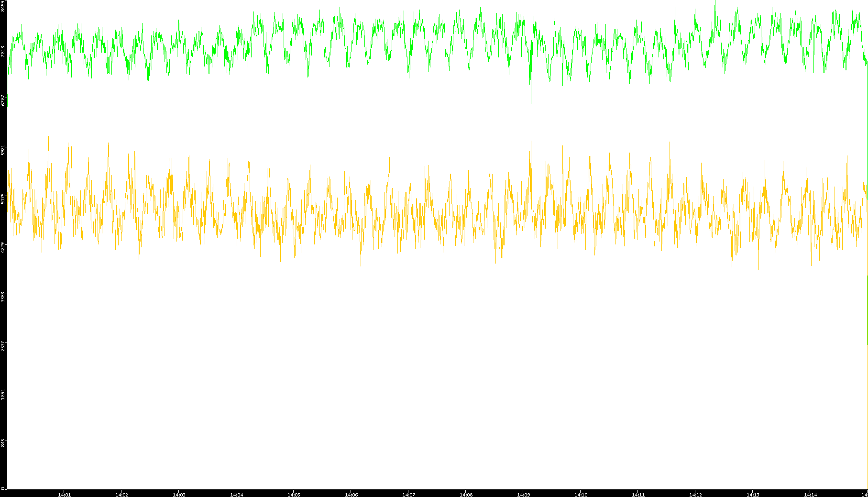Click the 14:10 time axis label

581,495
